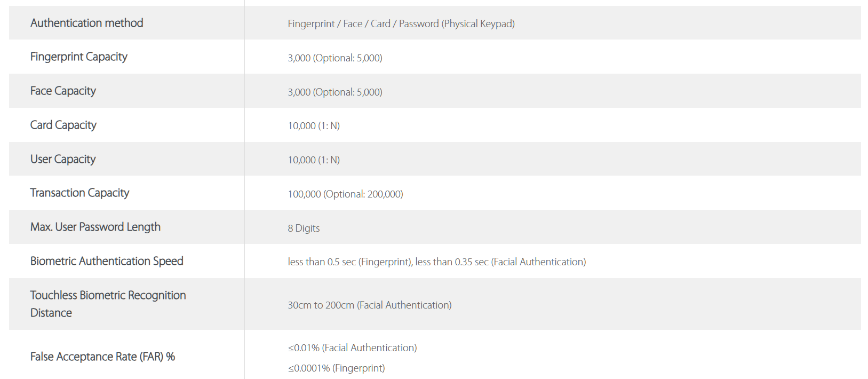Click the Face Capacity label
This screenshot has height=379, width=868.
pos(63,91)
